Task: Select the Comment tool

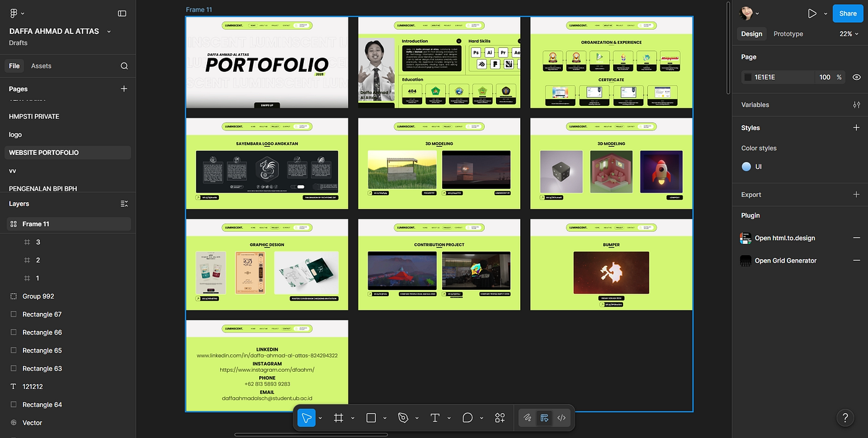Action: click(467, 418)
